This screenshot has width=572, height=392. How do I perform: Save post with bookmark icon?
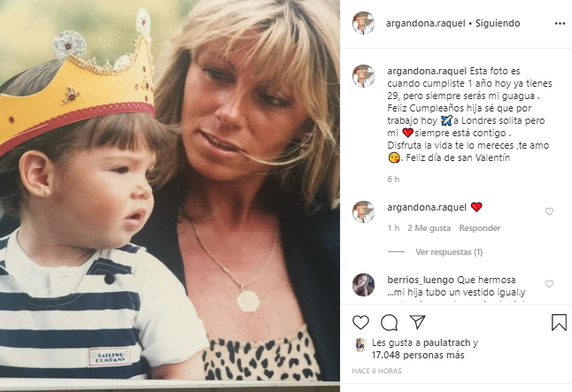point(559,322)
